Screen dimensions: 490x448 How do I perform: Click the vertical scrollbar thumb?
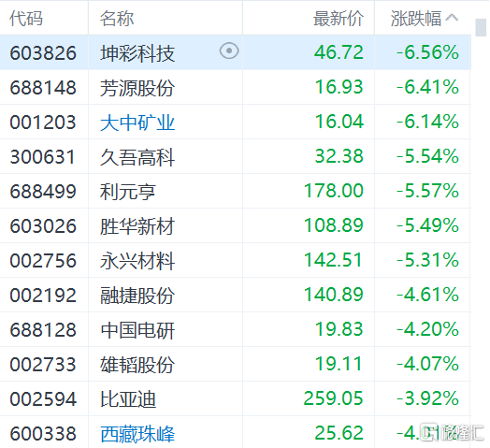point(481,27)
